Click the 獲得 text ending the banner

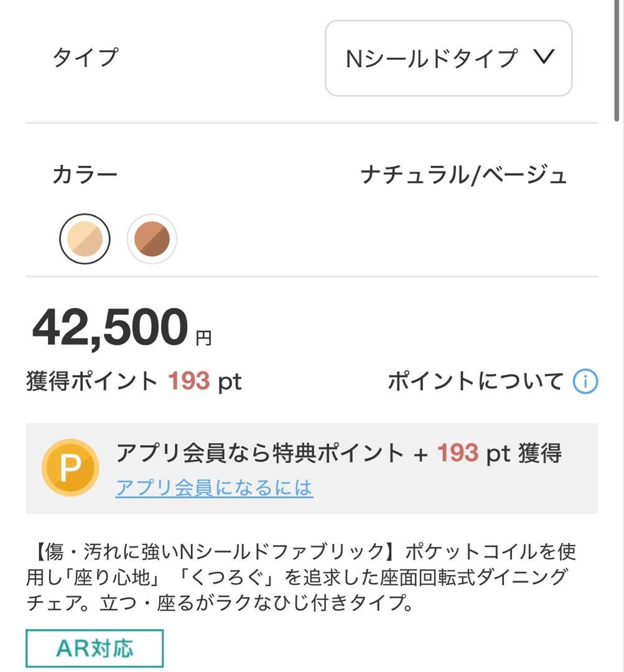pyautogui.click(x=540, y=454)
